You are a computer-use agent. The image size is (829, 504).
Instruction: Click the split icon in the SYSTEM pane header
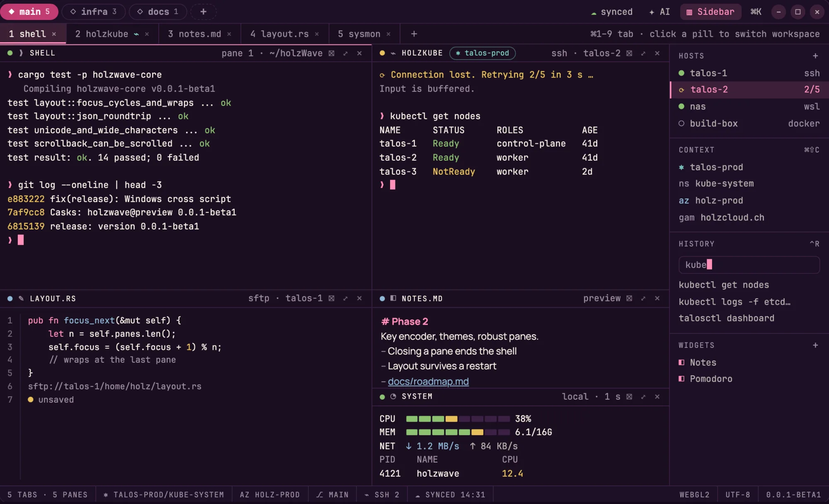point(629,397)
